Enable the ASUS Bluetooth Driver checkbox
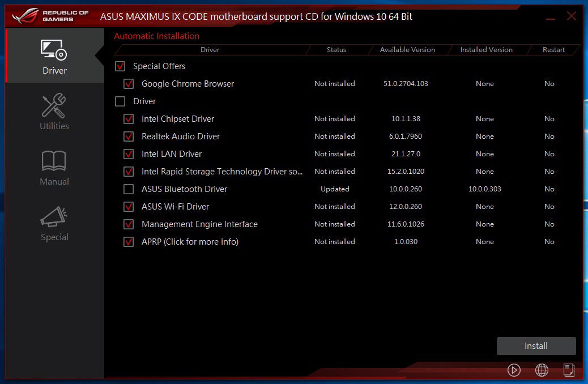 click(129, 189)
